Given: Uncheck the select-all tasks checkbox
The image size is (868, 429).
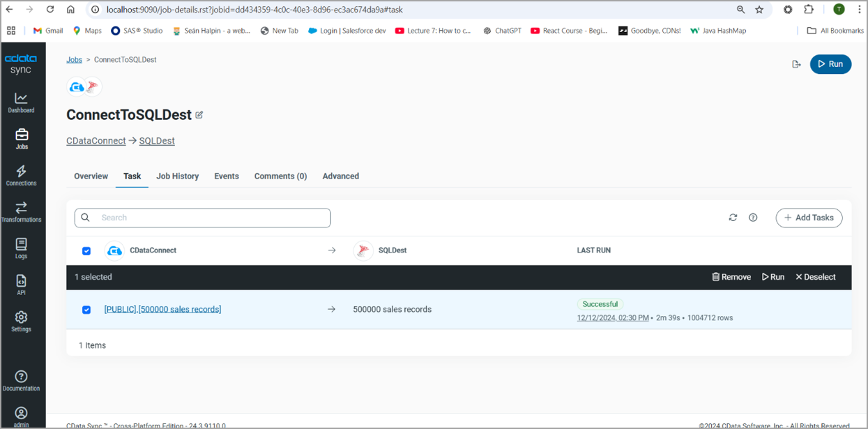Looking at the screenshot, I should [x=86, y=250].
